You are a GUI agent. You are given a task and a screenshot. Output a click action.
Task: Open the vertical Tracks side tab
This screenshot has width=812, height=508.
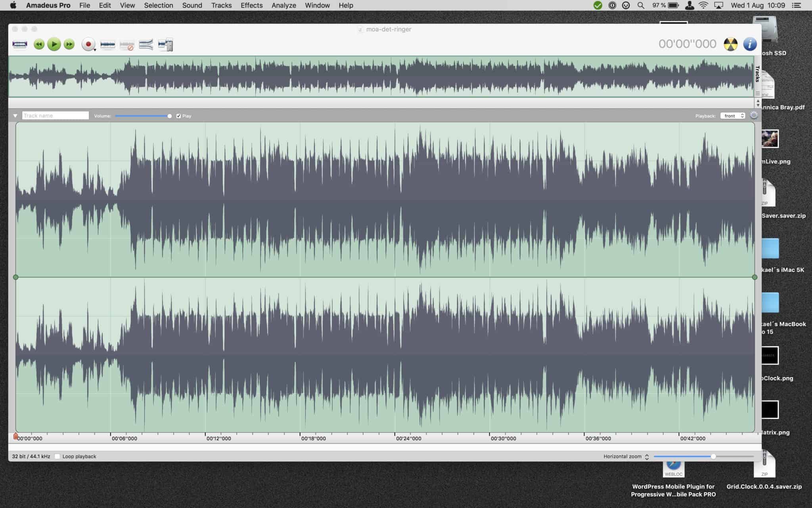tap(757, 74)
